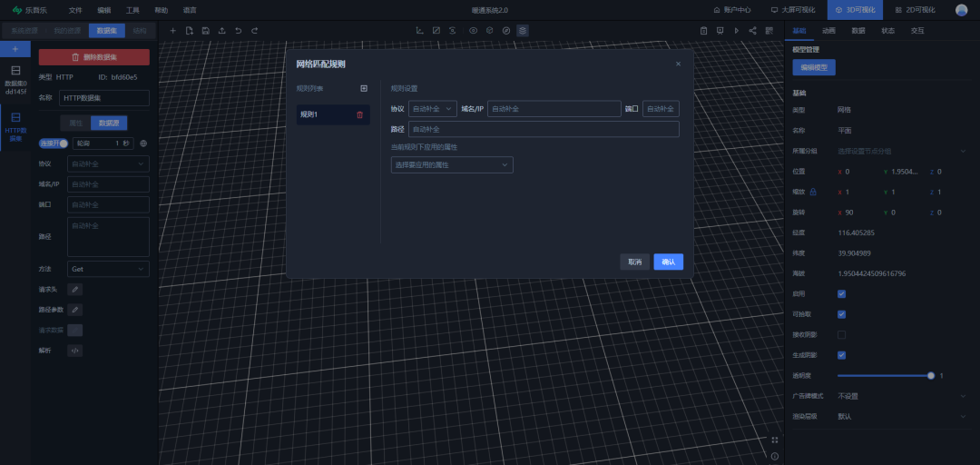980x465 pixels.
Task: Switch to the 系统资源 tab
Action: [24, 31]
